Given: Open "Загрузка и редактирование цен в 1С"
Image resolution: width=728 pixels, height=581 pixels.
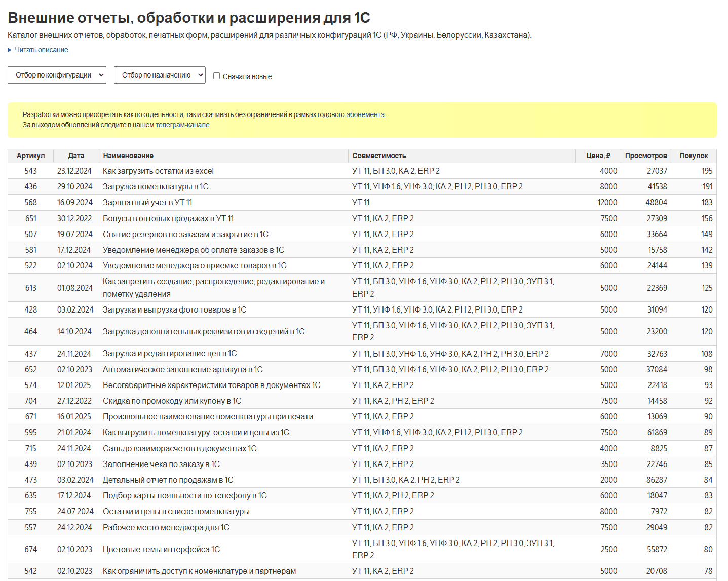Looking at the screenshot, I should 170,354.
